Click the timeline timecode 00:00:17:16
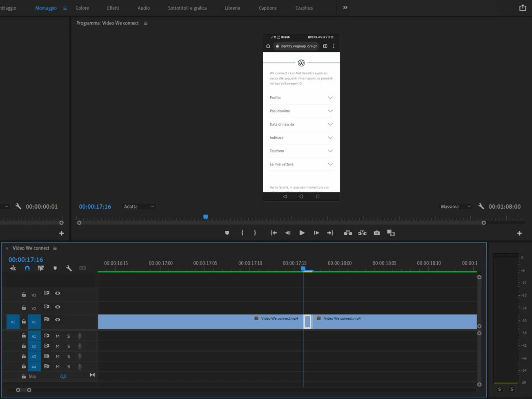The image size is (532, 399). coord(26,260)
